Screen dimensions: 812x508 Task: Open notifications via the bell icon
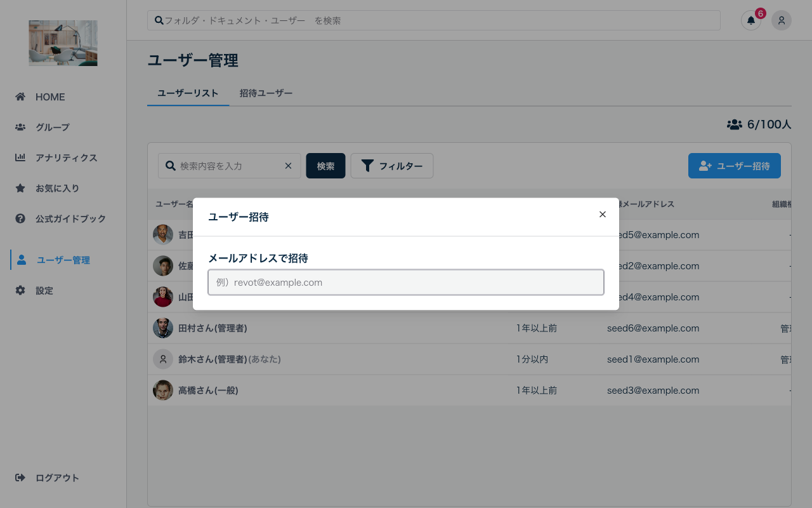(x=750, y=20)
